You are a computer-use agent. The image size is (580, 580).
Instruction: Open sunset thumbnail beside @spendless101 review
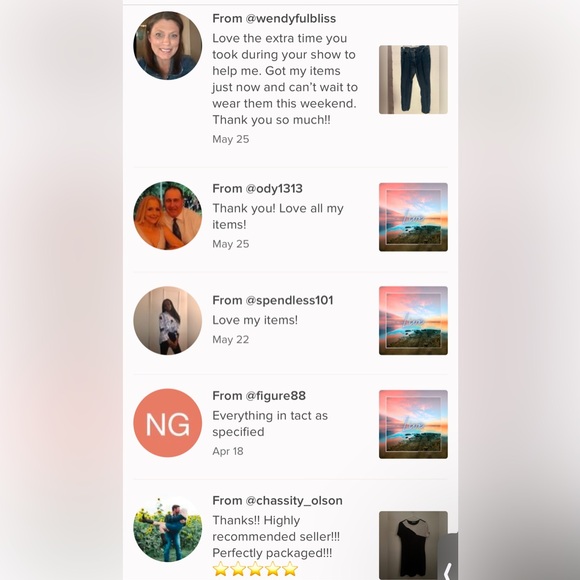tap(413, 321)
